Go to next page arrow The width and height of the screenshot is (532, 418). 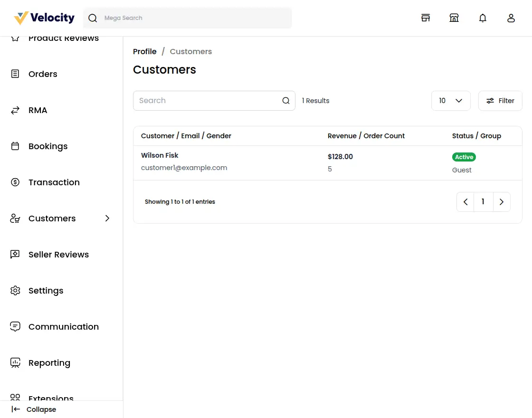point(502,202)
